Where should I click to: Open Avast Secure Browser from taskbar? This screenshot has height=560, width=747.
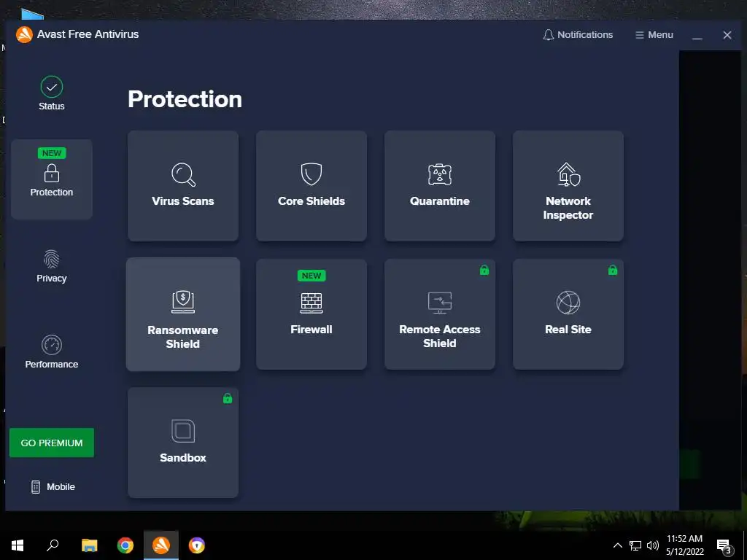coord(197,545)
